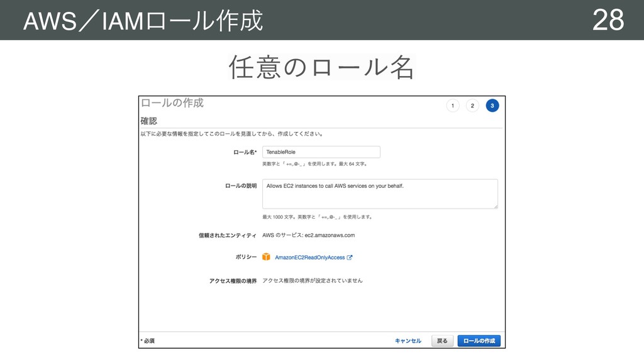Click the text アクセス権限の境界が設定されていません
The image size is (644, 362).
[313, 281]
